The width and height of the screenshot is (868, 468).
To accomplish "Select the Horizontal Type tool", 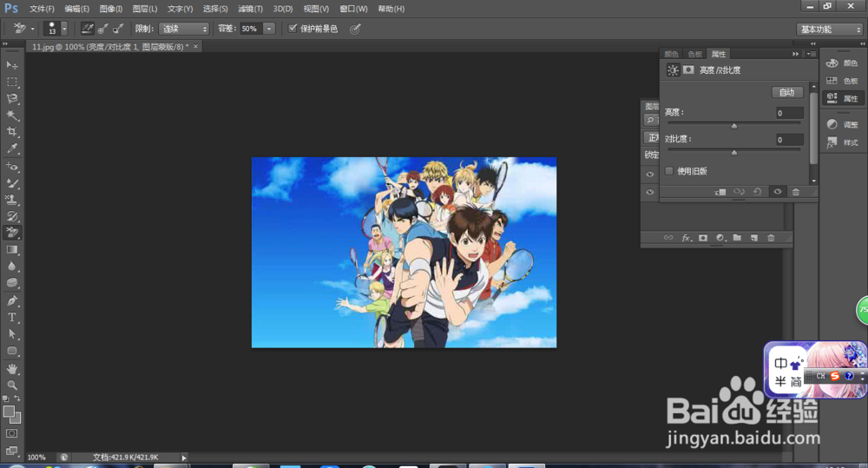I will tap(11, 317).
